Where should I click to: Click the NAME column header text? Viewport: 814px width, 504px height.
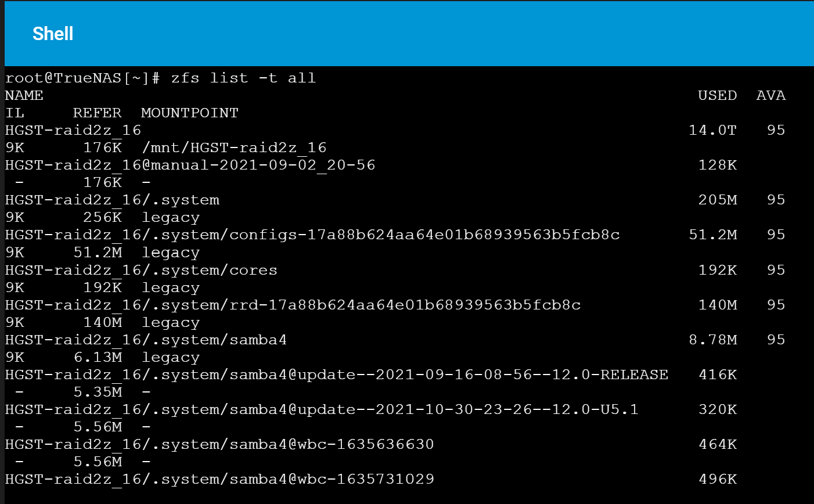[24, 95]
